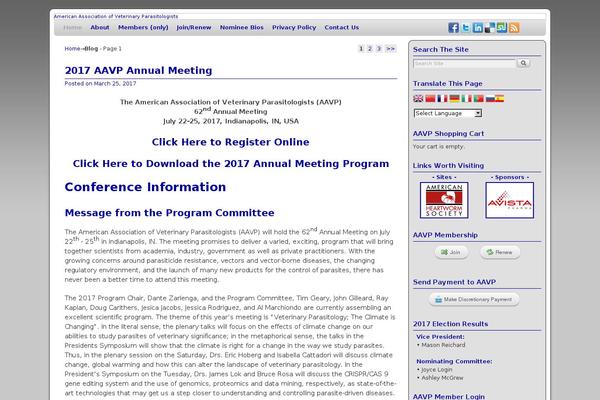Open the 2017 AAVP Annual Meeting post title
The width and height of the screenshot is (600, 400).
point(139,70)
